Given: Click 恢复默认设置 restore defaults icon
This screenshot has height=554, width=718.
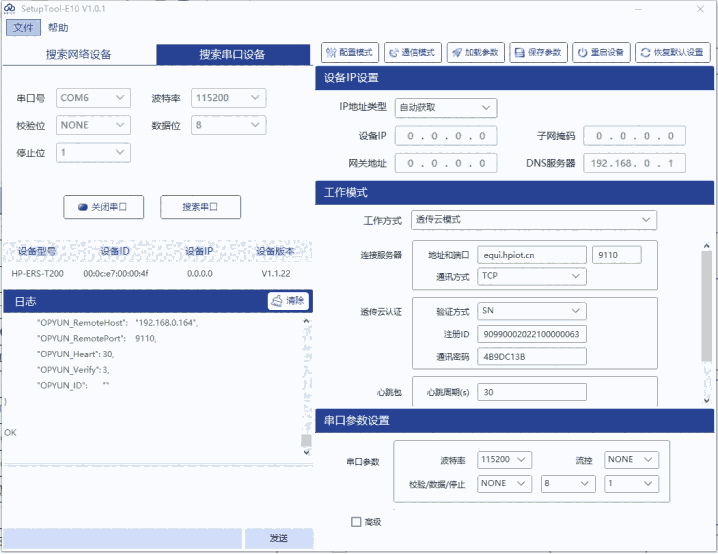Looking at the screenshot, I should pyautogui.click(x=644, y=53).
